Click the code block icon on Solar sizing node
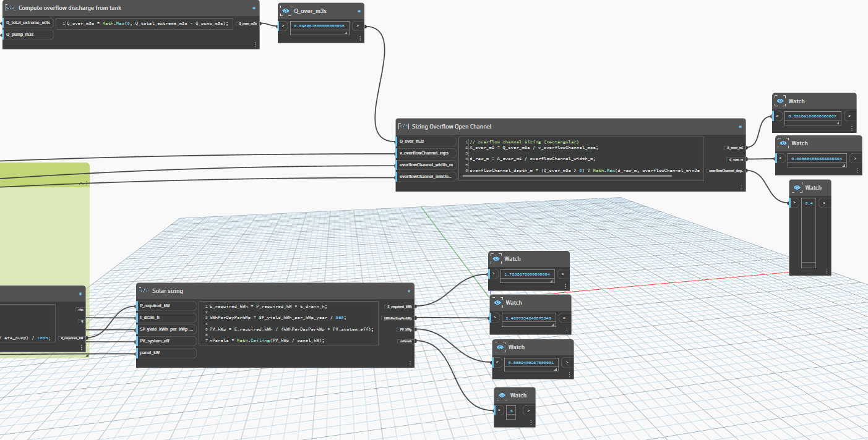Screen dimensions: 868x440 point(144,290)
